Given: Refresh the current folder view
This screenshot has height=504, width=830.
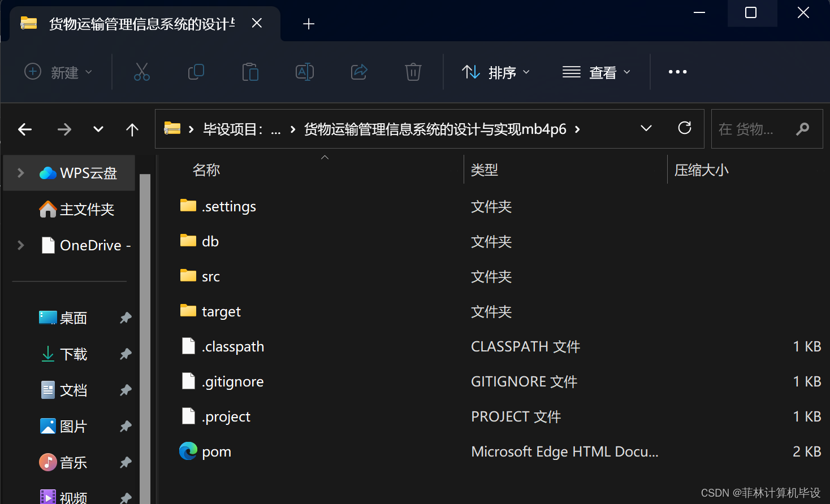Looking at the screenshot, I should pos(685,128).
